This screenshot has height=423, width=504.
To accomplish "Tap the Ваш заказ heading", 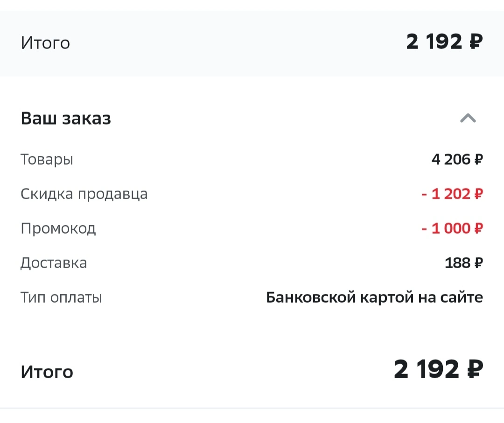I will point(66,118).
